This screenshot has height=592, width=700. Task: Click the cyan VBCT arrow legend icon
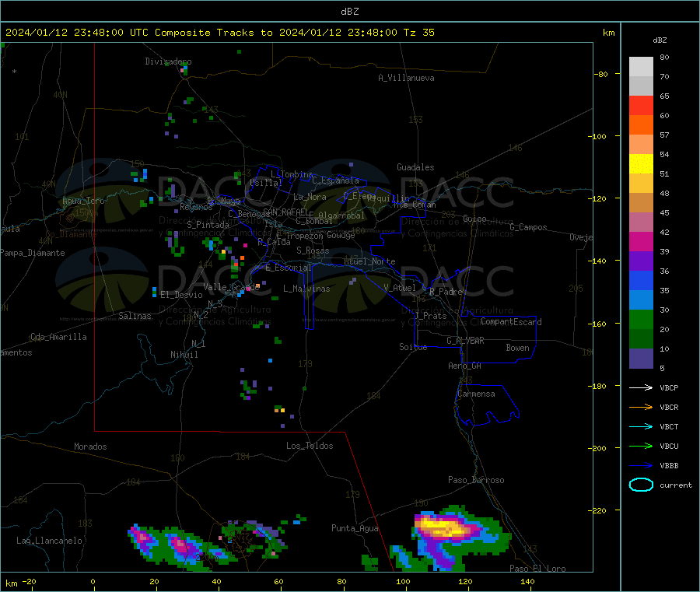(641, 426)
